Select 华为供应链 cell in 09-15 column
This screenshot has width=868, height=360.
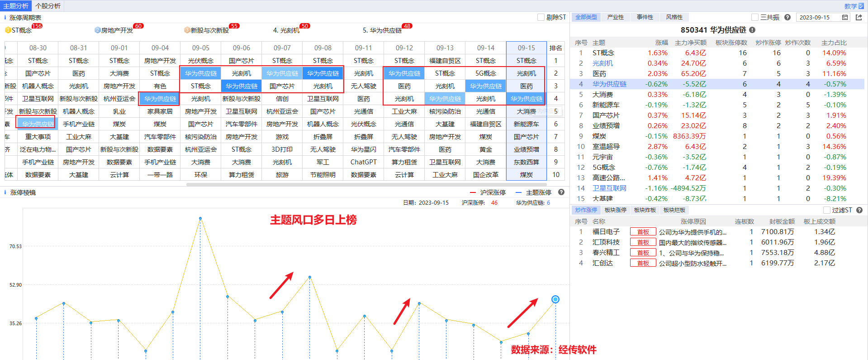click(526, 99)
